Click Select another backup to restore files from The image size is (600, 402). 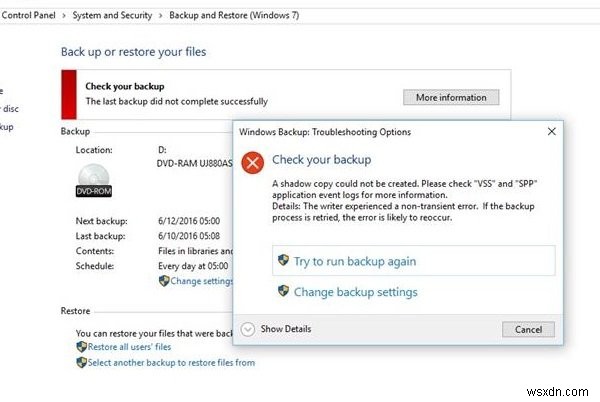171,362
